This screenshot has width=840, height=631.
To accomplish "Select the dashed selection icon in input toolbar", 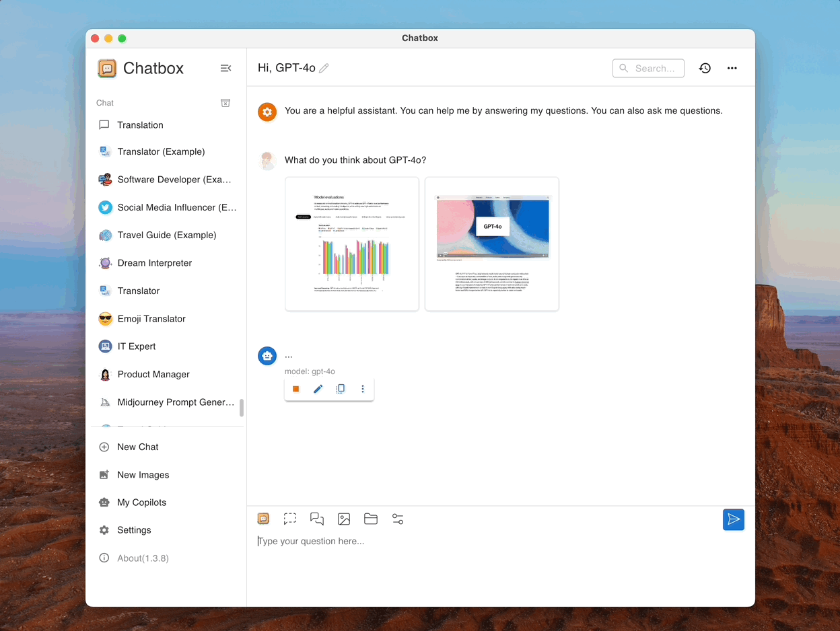I will 290,519.
